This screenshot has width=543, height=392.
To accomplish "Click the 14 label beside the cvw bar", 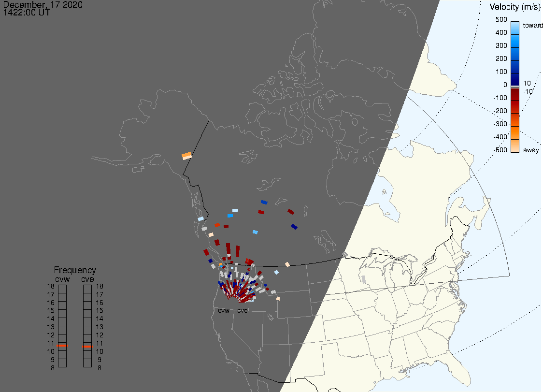I will [x=51, y=319].
